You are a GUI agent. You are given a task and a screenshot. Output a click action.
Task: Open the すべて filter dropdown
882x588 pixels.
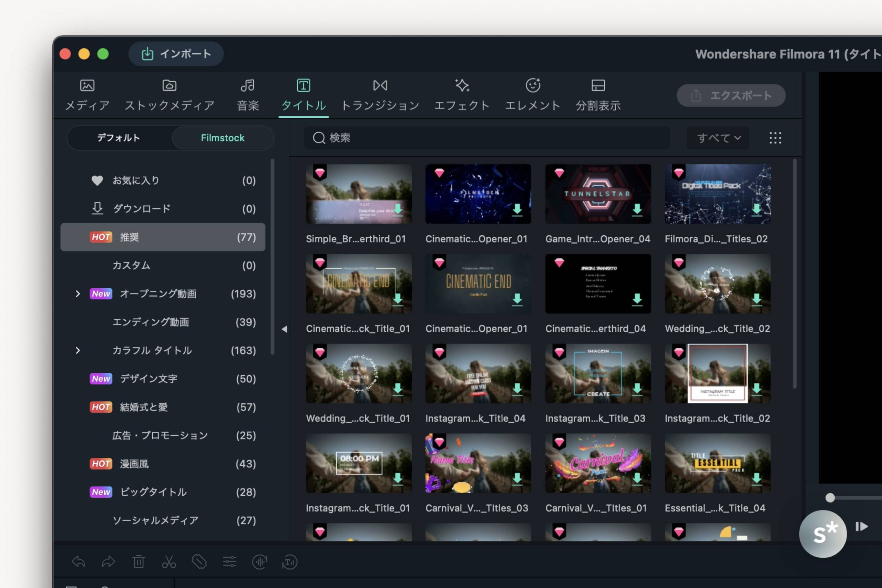coord(718,138)
